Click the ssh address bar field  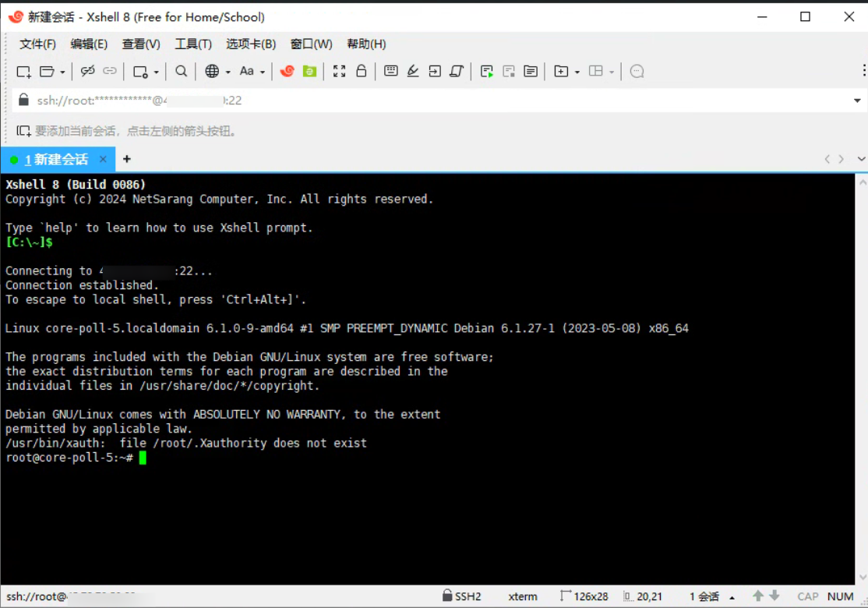click(x=429, y=101)
